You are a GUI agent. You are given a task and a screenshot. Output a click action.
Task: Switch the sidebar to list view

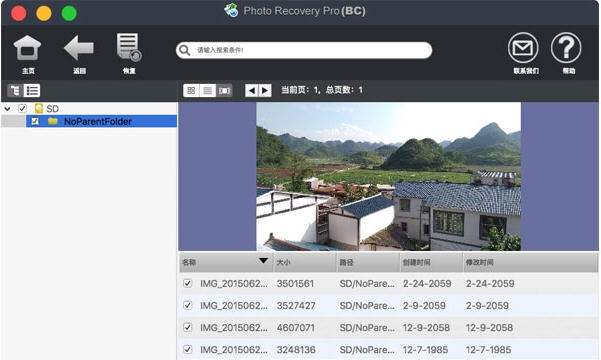click(32, 90)
